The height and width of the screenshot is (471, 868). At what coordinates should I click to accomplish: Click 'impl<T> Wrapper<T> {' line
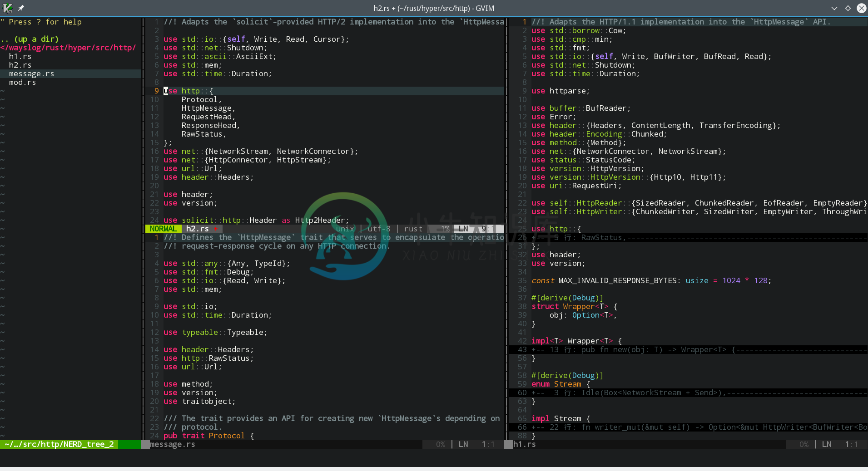[576, 341]
